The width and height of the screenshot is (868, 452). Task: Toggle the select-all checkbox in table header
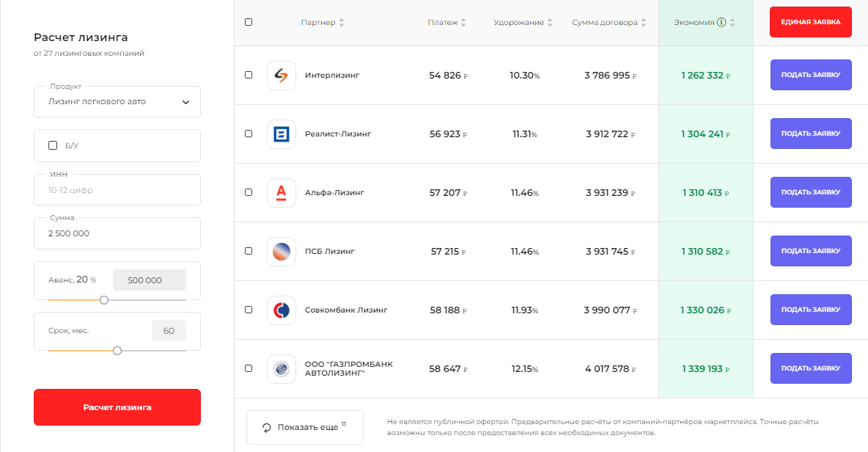pos(249,22)
